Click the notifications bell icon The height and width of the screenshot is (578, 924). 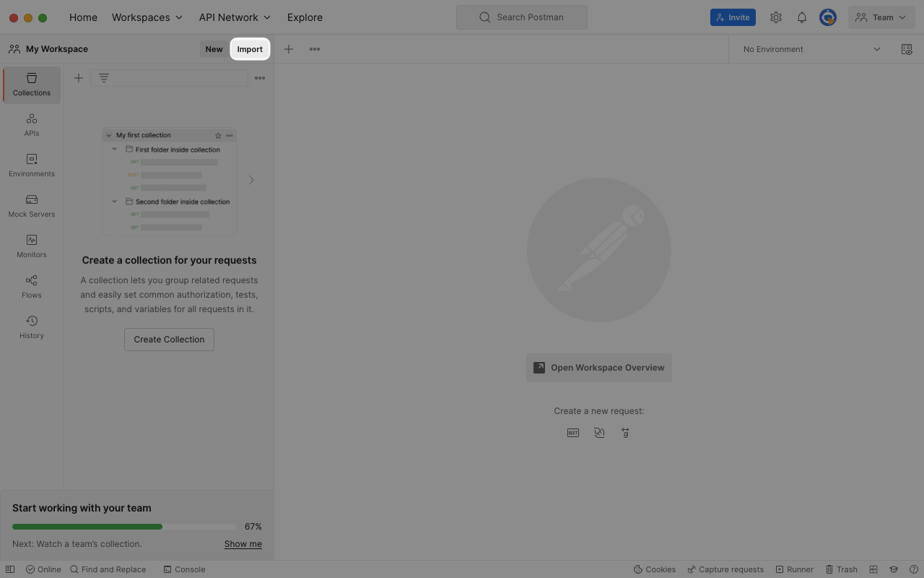(801, 17)
